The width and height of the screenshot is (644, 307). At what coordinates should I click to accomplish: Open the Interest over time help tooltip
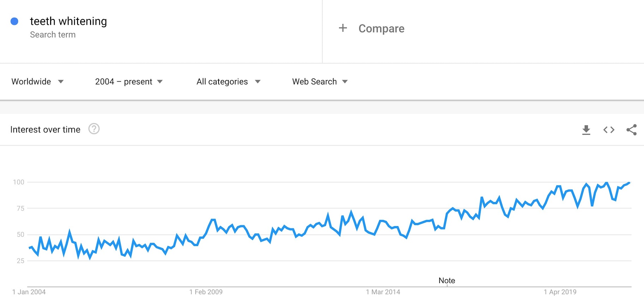point(94,129)
